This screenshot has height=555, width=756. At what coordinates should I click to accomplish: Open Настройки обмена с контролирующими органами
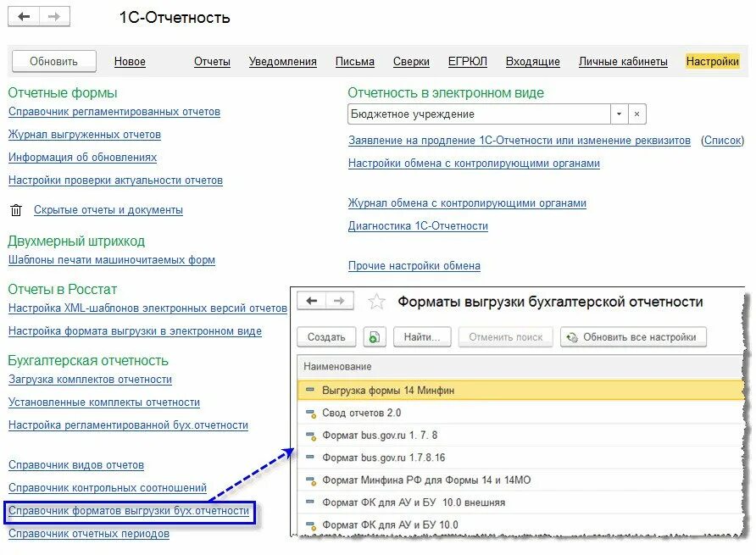(x=474, y=164)
